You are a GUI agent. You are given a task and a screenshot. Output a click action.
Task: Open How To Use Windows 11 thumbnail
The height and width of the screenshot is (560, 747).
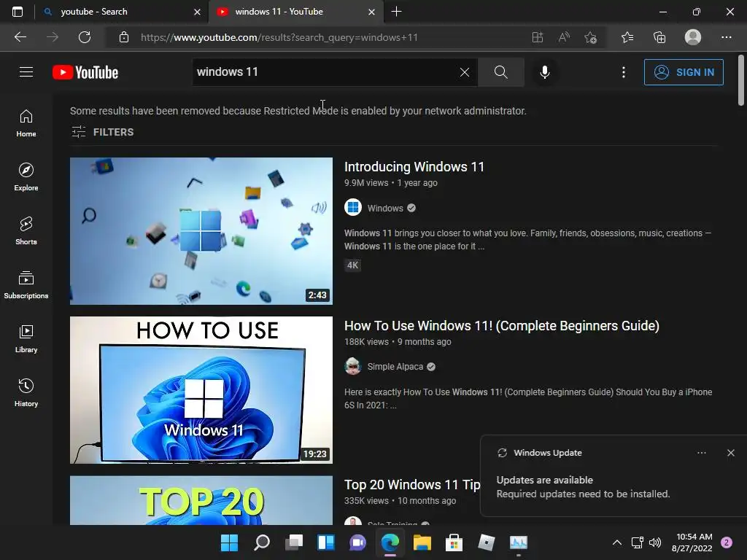click(x=201, y=390)
